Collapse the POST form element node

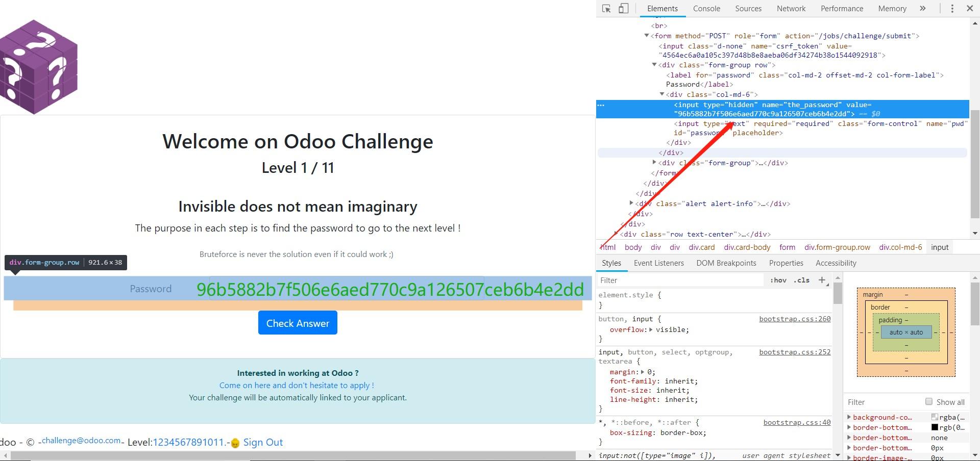(647, 36)
